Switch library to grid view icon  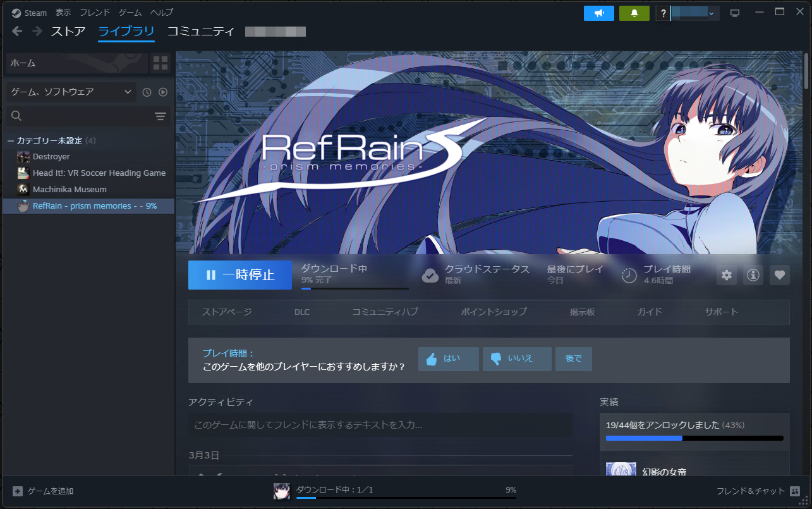tap(160, 63)
